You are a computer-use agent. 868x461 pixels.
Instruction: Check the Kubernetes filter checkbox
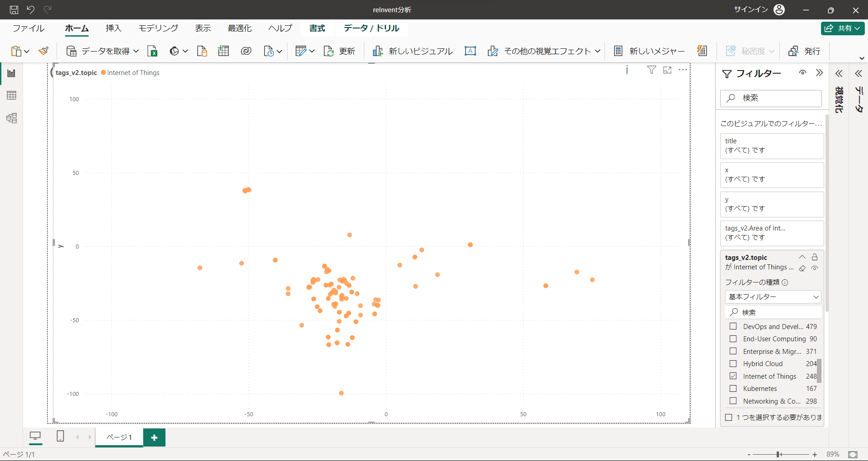[x=733, y=388]
